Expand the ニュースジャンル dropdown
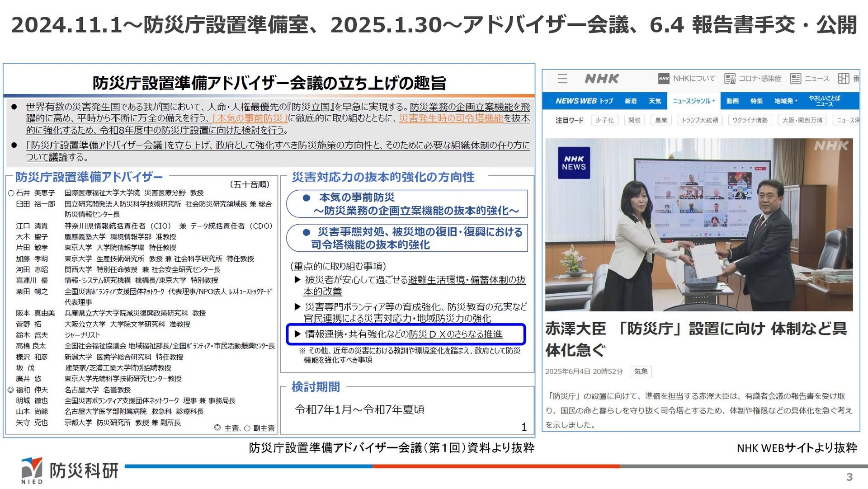 click(x=693, y=101)
